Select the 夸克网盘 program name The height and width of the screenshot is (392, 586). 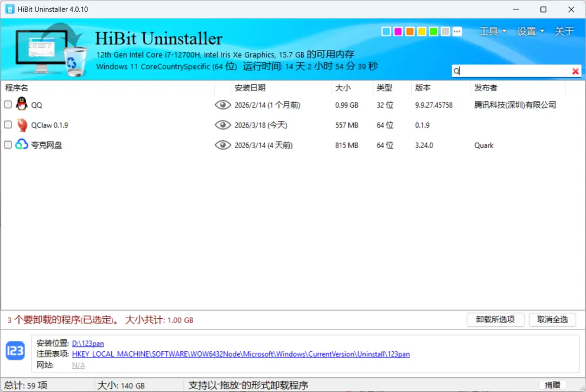click(x=46, y=145)
